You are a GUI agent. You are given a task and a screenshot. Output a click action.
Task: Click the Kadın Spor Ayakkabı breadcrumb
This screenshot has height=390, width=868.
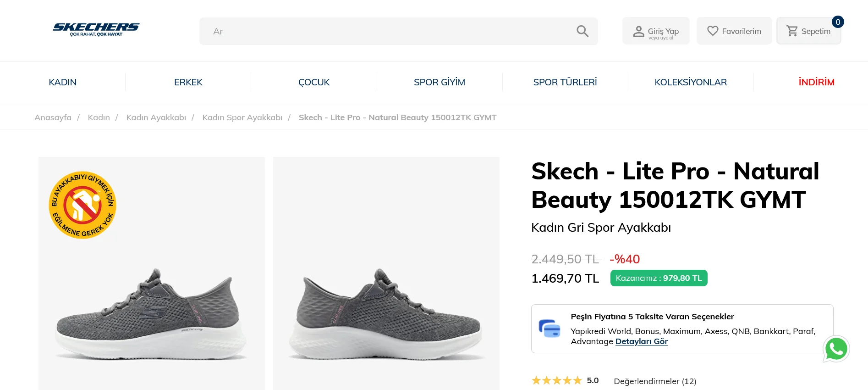[x=242, y=117]
